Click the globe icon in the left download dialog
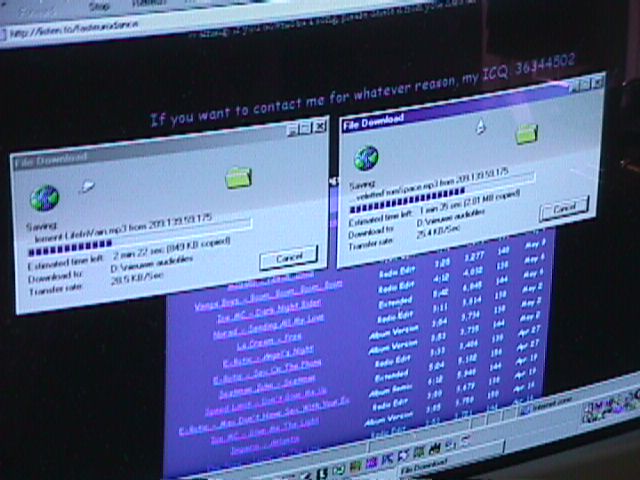This screenshot has width=640, height=480. 44,198
